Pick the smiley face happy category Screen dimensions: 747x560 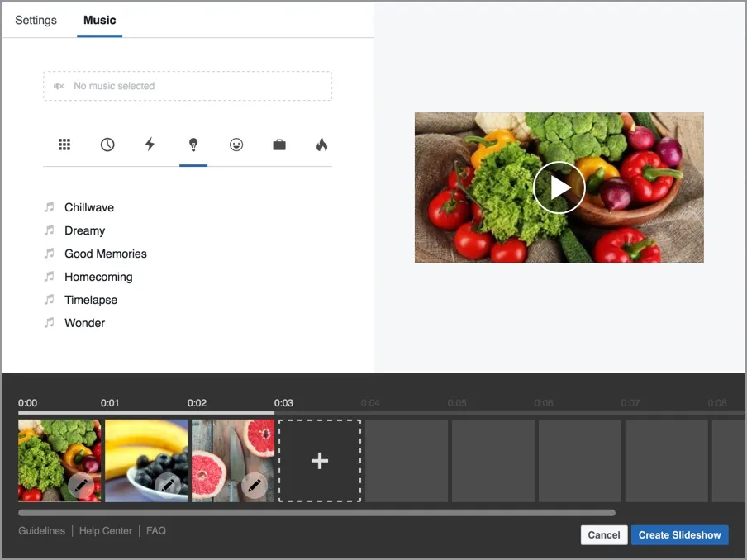click(x=236, y=145)
